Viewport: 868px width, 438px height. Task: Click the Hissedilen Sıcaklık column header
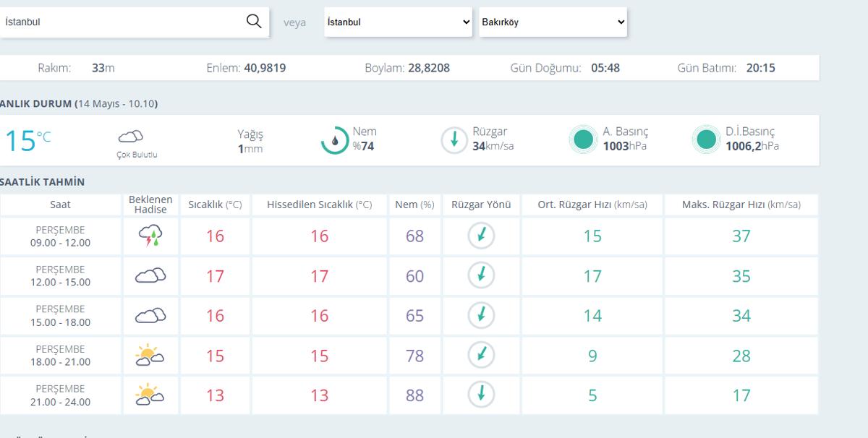point(319,205)
